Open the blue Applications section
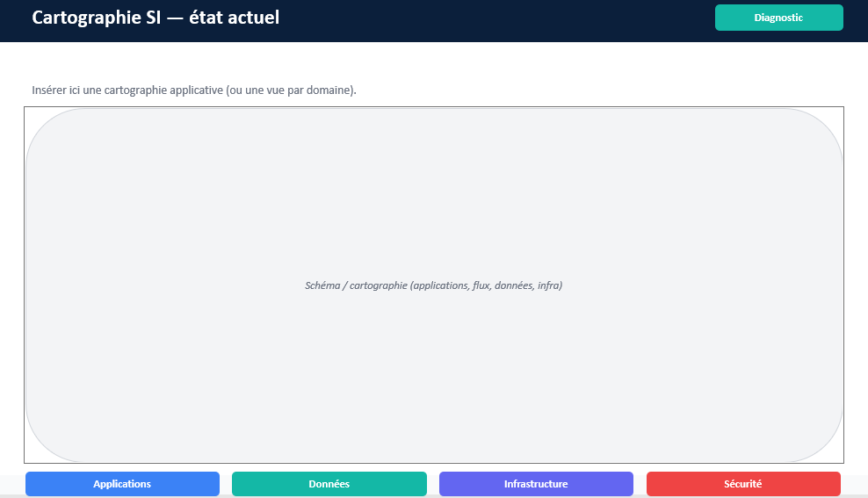The width and height of the screenshot is (868, 498). tap(122, 484)
